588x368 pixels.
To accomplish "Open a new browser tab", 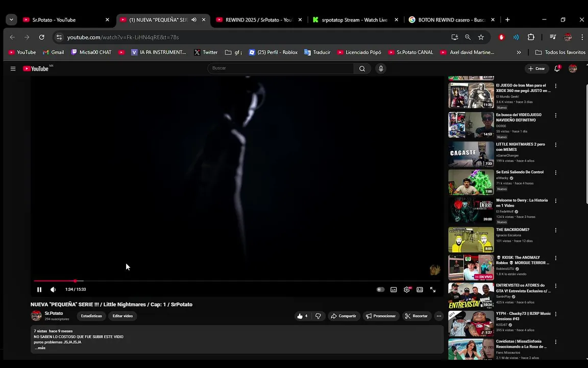I will 507,20.
